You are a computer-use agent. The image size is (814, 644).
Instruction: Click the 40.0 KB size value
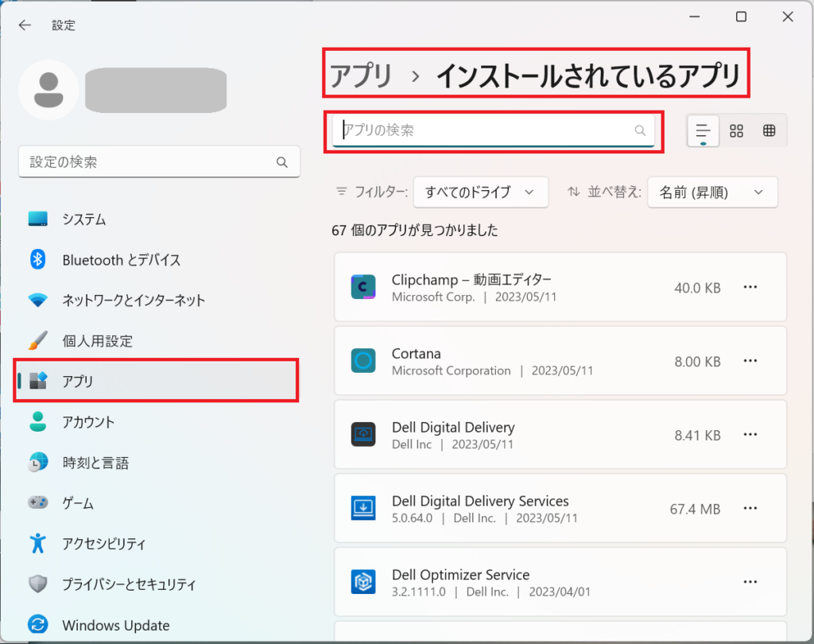click(x=697, y=288)
